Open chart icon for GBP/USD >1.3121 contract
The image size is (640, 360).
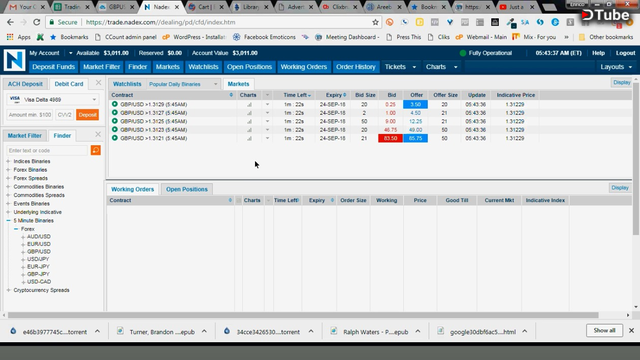(x=249, y=138)
